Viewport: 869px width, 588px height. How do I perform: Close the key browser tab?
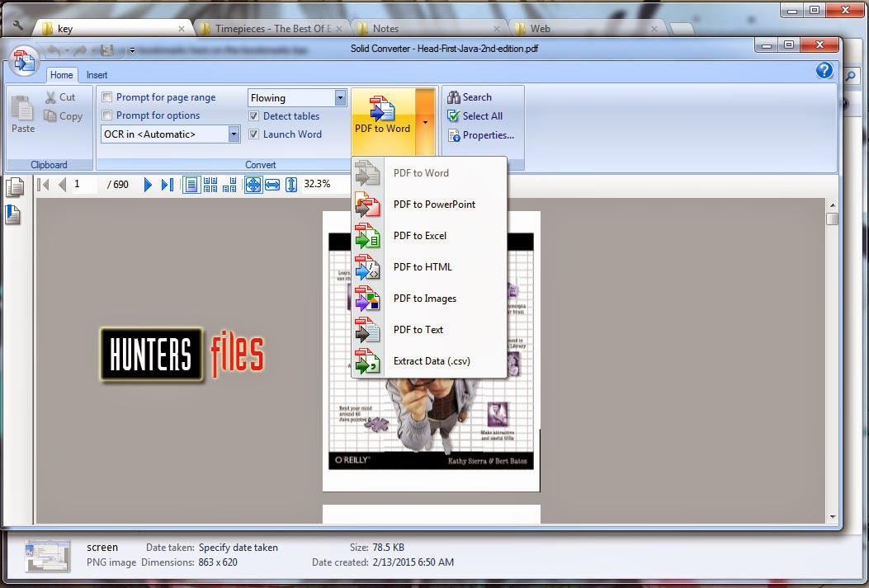(182, 29)
